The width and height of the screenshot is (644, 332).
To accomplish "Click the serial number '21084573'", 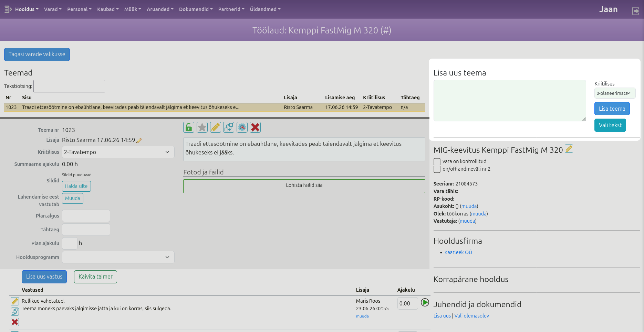I will [x=467, y=184].
